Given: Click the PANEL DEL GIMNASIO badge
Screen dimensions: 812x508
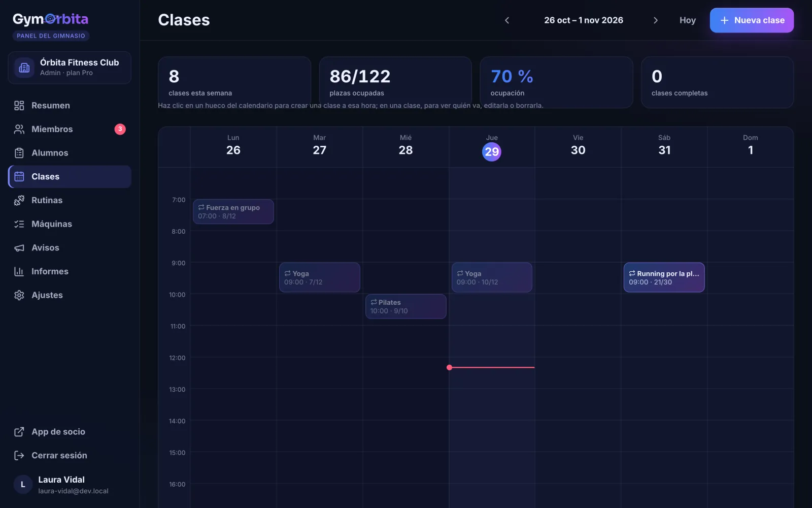Looking at the screenshot, I should click(51, 36).
